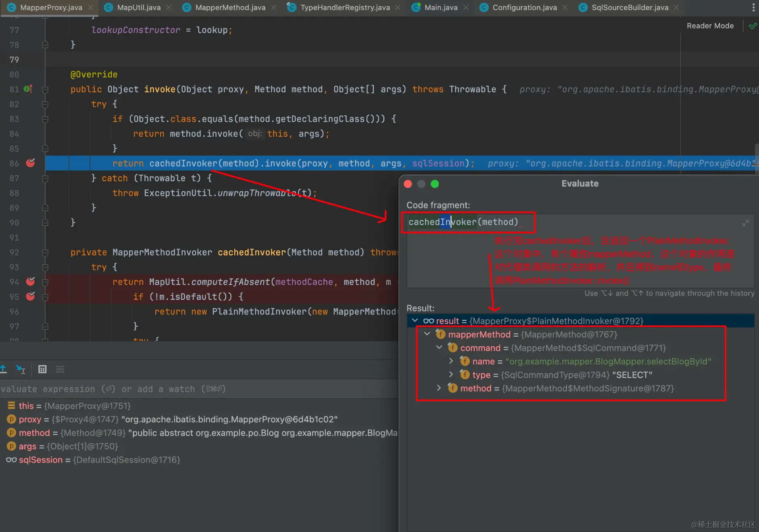Screen dimensions: 759x532
Task: Toggle the breakpoint on line 86
Action: 30,163
